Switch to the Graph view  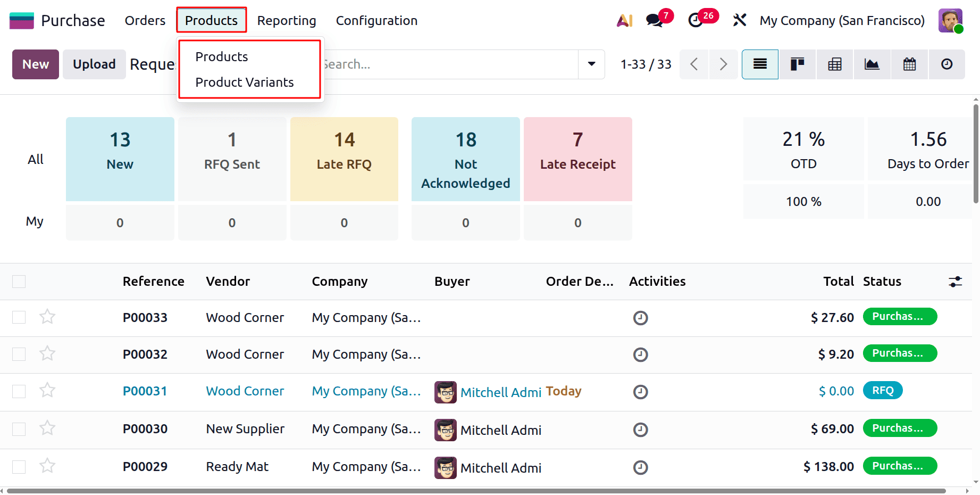point(872,64)
